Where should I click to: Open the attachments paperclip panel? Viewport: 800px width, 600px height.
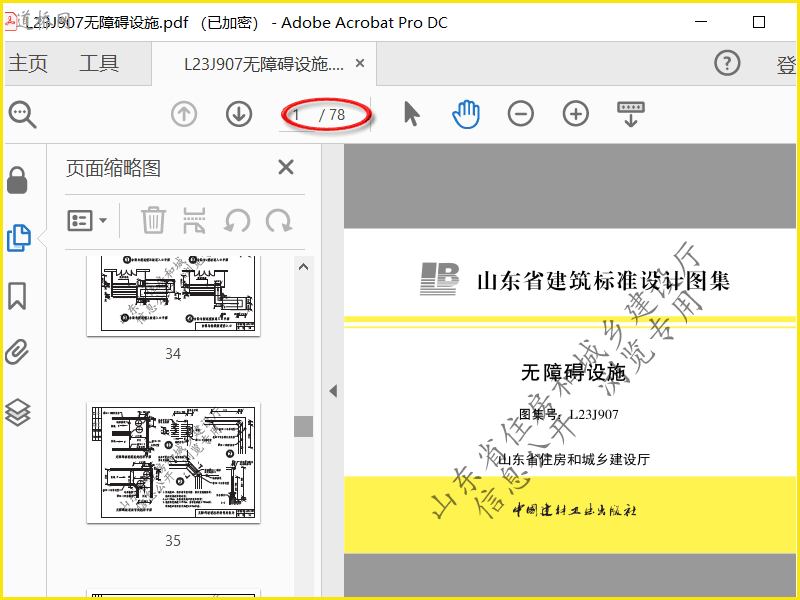17,352
